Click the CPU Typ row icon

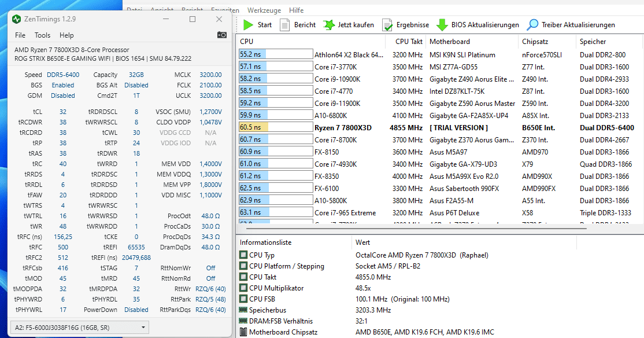tap(243, 255)
